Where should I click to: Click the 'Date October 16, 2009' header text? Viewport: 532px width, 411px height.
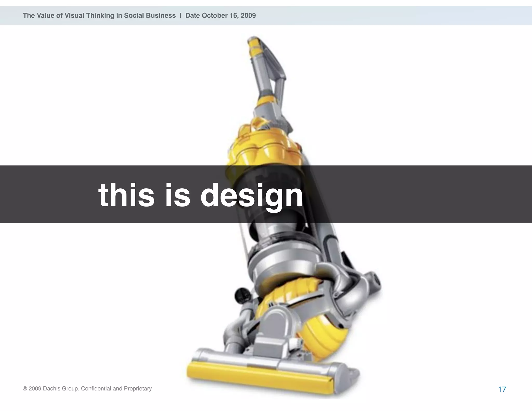[x=221, y=16]
